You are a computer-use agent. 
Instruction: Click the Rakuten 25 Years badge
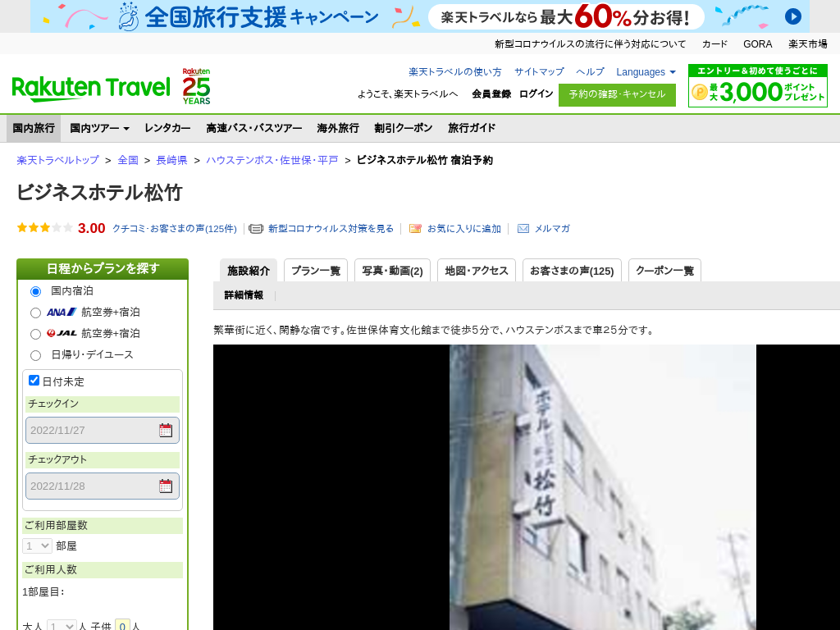(x=196, y=86)
